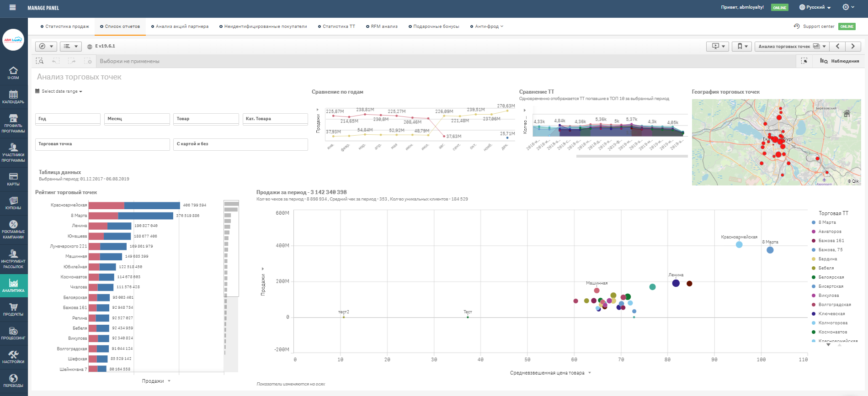Click the home icon on the map
The image size is (868, 396).
(x=847, y=113)
